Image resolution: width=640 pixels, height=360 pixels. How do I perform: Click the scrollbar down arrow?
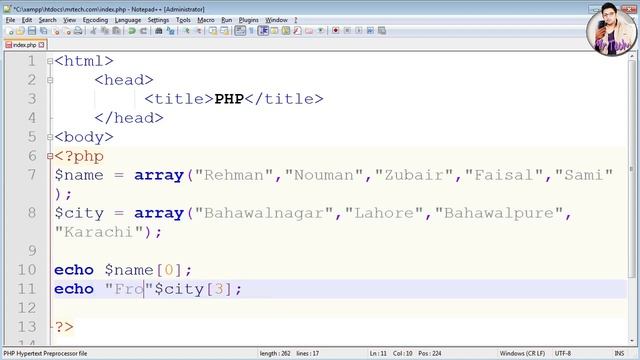coord(632,340)
